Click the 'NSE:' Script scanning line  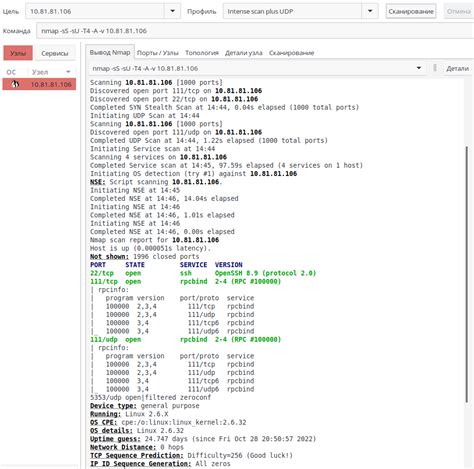(156, 182)
